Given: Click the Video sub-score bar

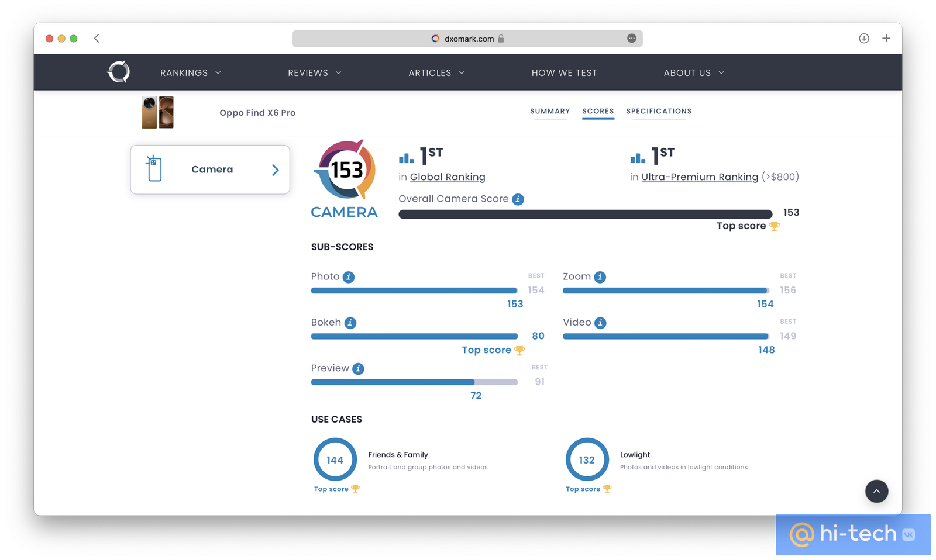Looking at the screenshot, I should (666, 336).
